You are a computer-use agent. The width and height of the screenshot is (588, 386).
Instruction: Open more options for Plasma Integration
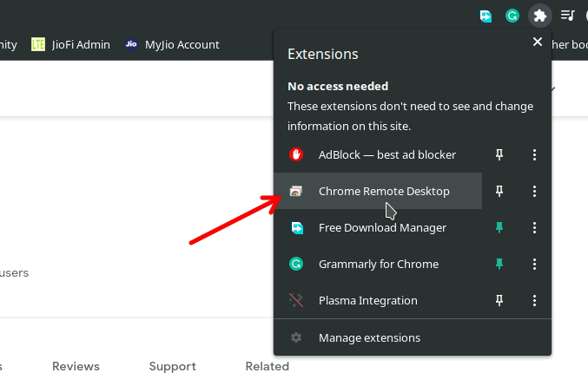click(534, 300)
